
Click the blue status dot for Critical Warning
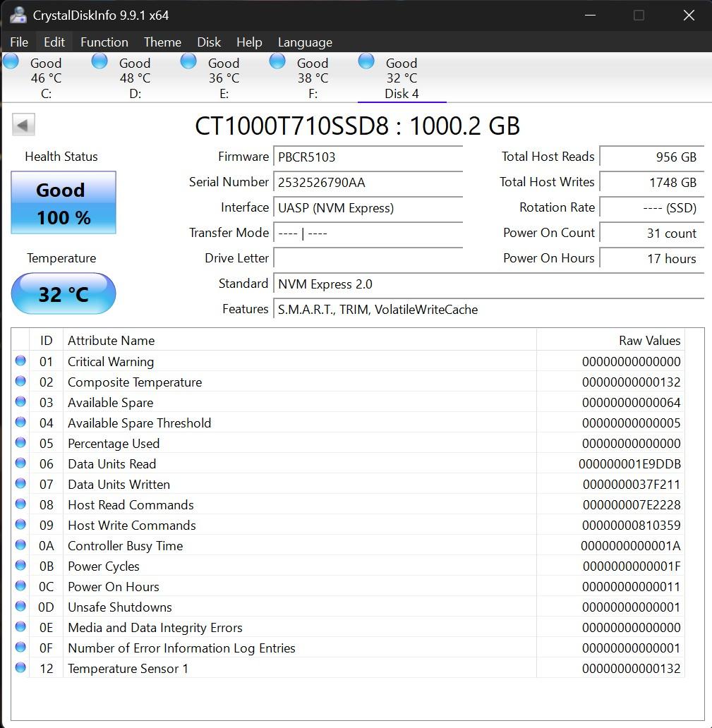click(x=20, y=360)
